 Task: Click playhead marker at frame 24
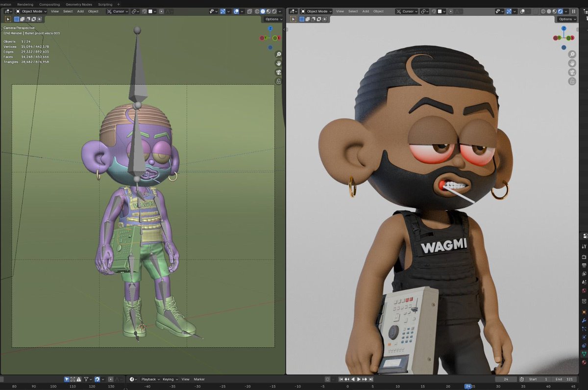tap(468, 386)
